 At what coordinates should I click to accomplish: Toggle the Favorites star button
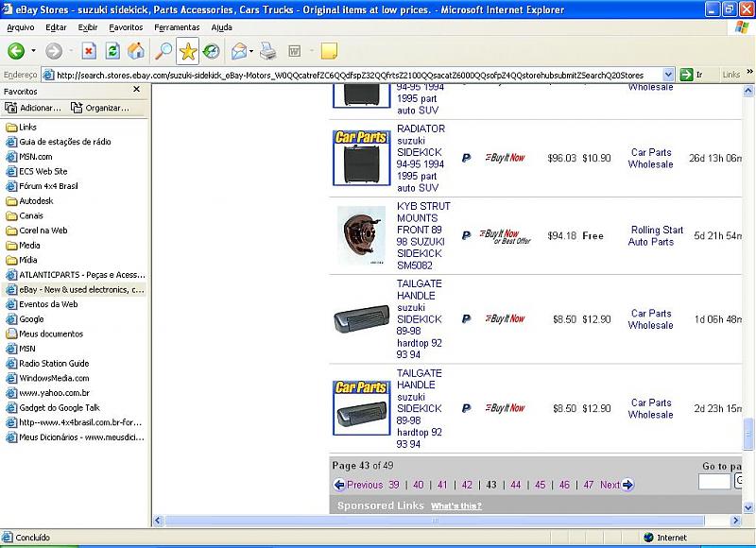pyautogui.click(x=187, y=52)
